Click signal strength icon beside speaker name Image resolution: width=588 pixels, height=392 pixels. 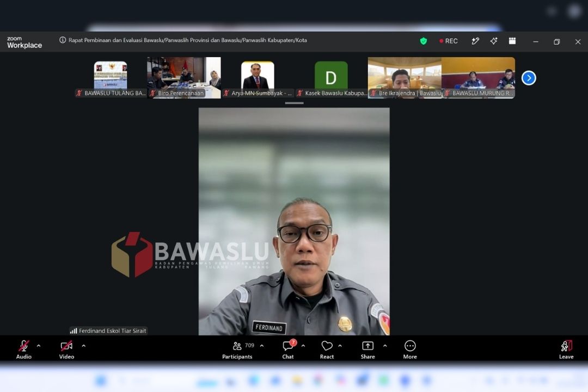point(73,331)
